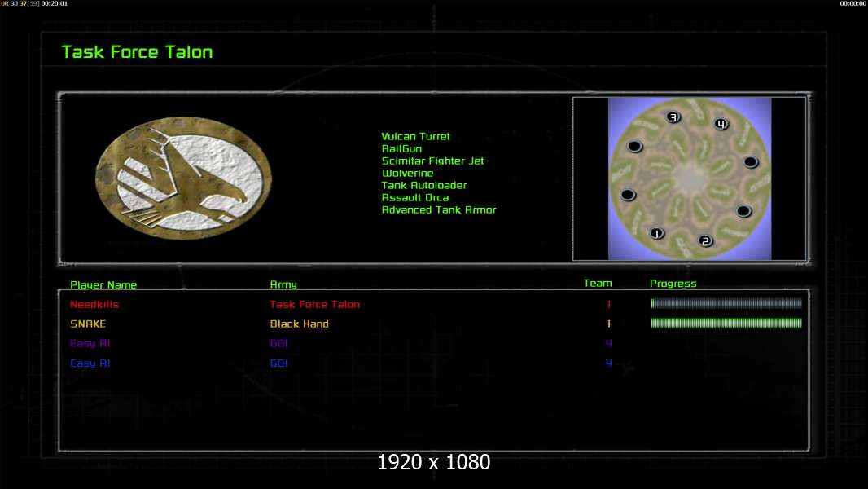Click RailGun in unit list

tap(401, 148)
